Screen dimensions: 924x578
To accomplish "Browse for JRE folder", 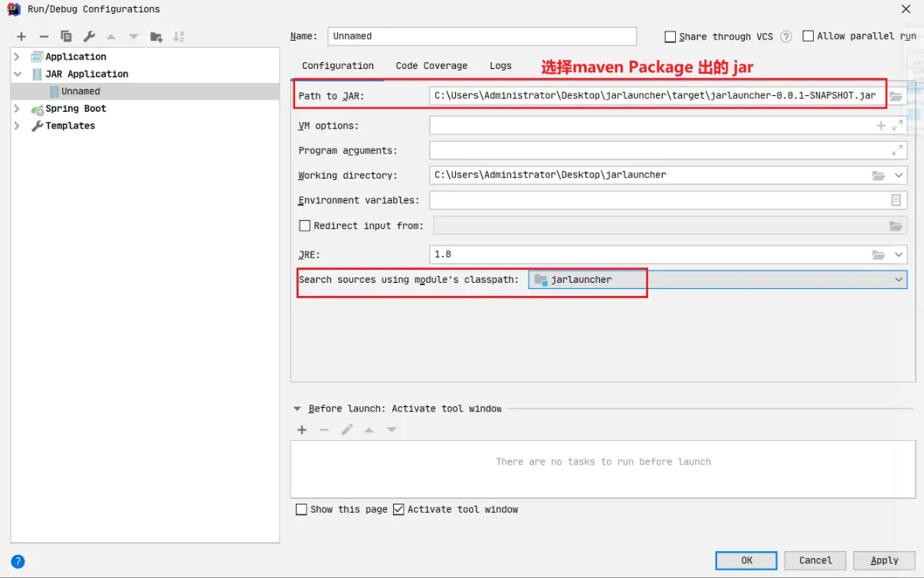I will tap(879, 255).
